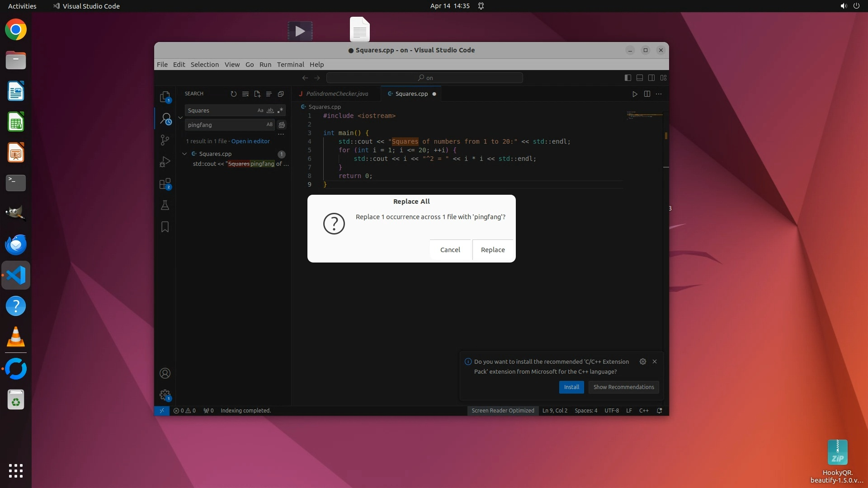Toggle search details ellipsis
The width and height of the screenshot is (868, 488).
(281, 134)
